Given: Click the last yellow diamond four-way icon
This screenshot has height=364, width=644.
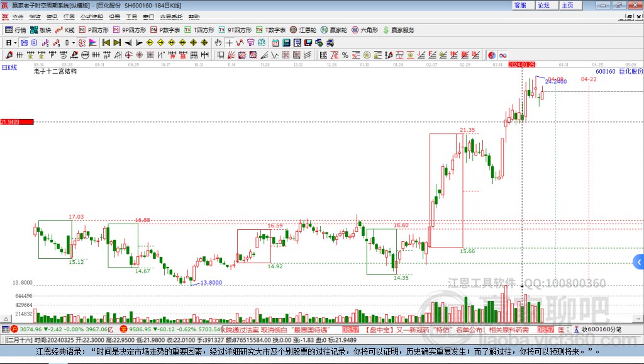Looking at the screenshot, I should 204,43.
